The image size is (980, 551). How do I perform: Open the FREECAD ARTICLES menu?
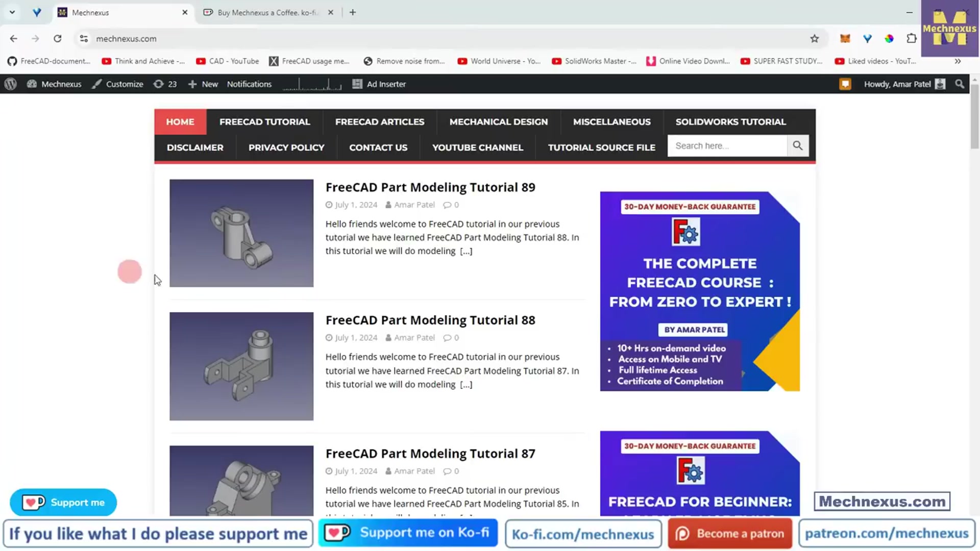(x=380, y=122)
